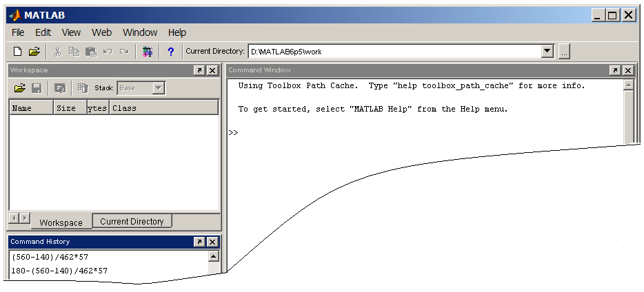Open the Web menu
Image resolution: width=644 pixels, height=292 pixels.
(101, 32)
